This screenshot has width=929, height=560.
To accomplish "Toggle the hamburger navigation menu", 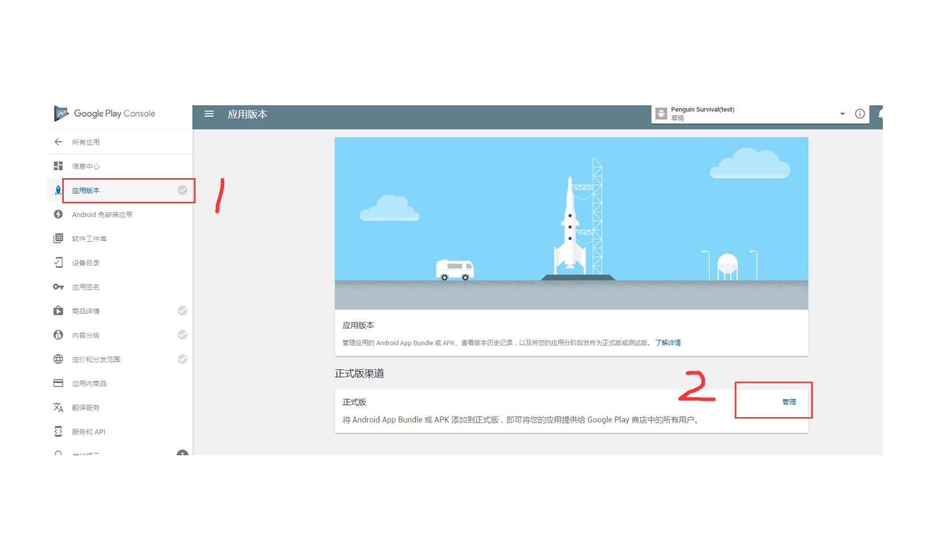I will tap(208, 114).
